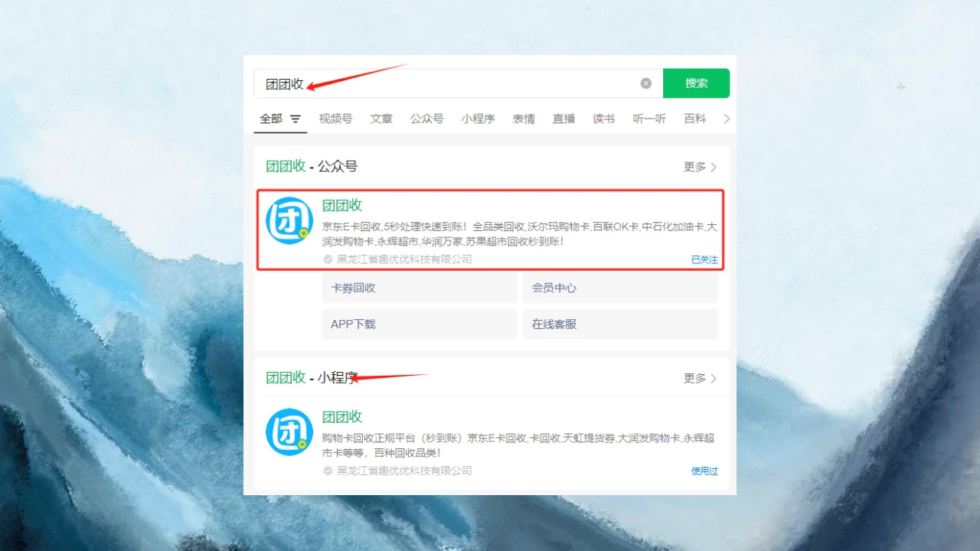Clear the search box with the X icon
980x551 pixels.
point(646,83)
